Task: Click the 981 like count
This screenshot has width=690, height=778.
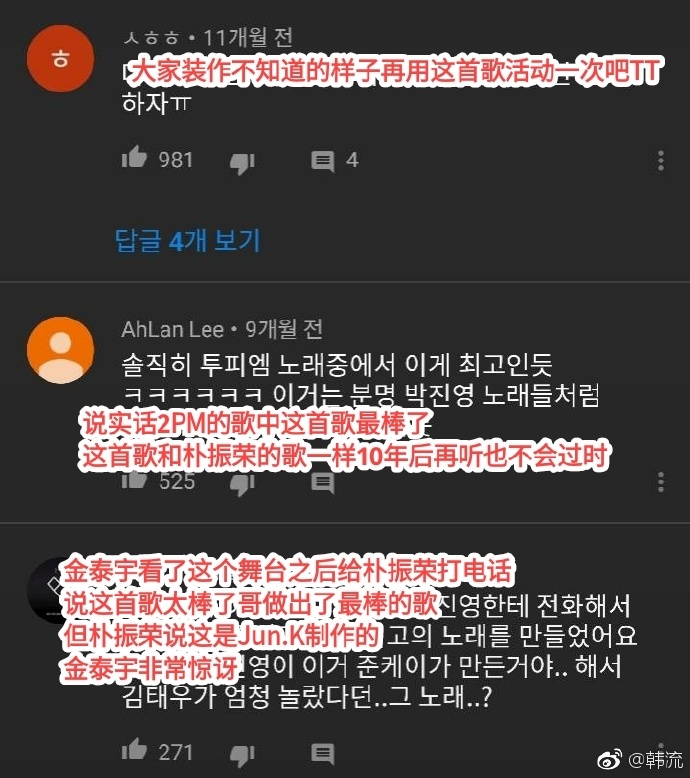Action: pos(176,160)
